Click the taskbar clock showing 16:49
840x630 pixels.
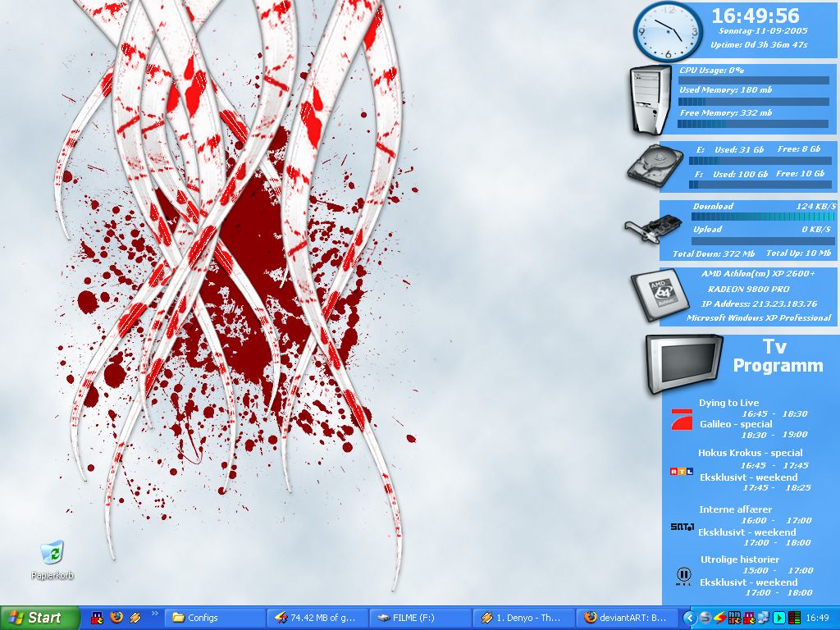coord(817,618)
